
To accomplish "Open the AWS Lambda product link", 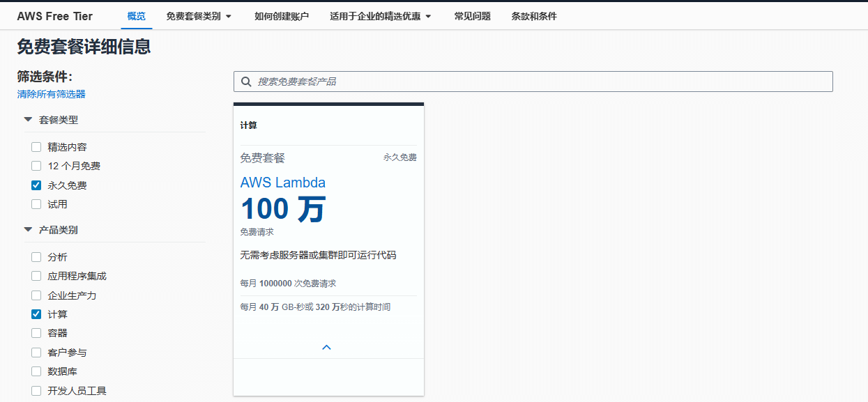I will [x=282, y=183].
